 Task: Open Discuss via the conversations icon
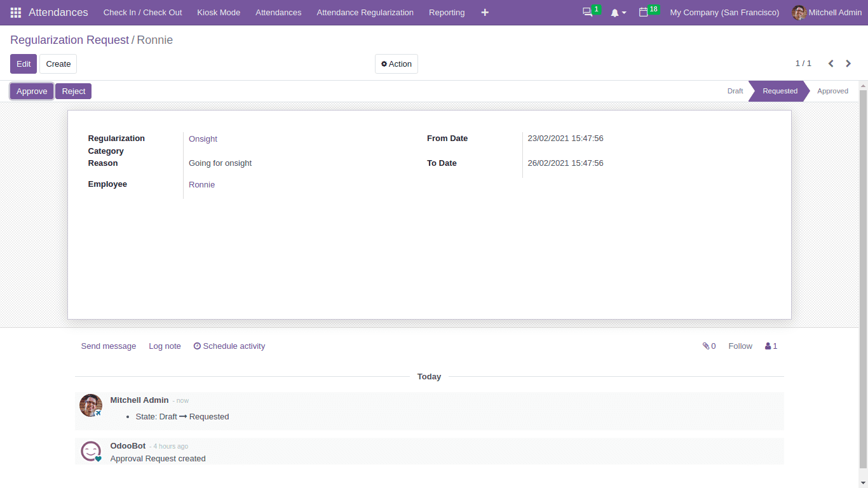(588, 12)
